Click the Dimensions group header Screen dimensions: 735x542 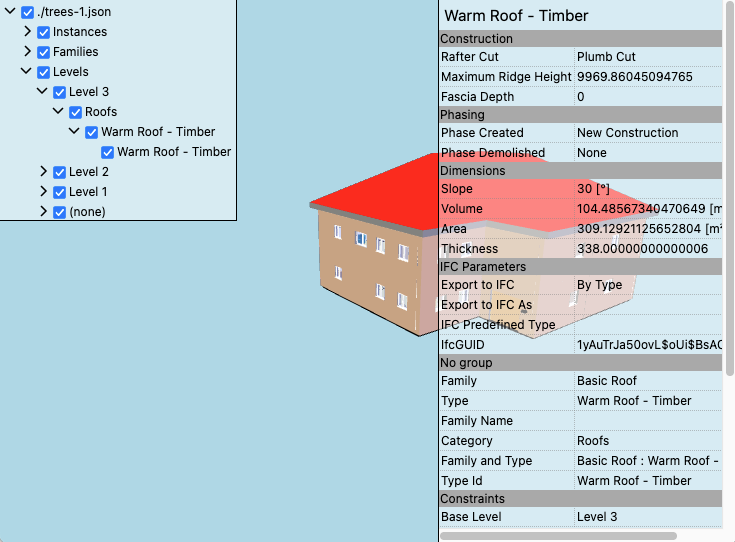581,170
